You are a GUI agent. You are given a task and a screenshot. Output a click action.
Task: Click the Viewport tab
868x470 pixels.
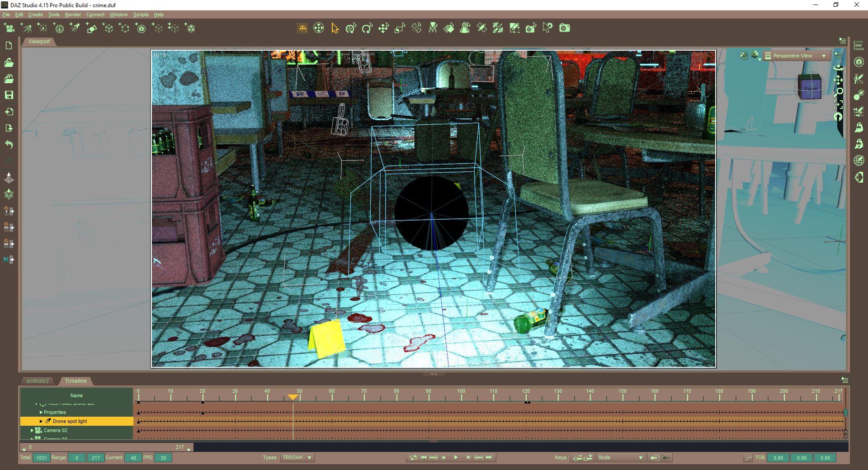(x=39, y=42)
